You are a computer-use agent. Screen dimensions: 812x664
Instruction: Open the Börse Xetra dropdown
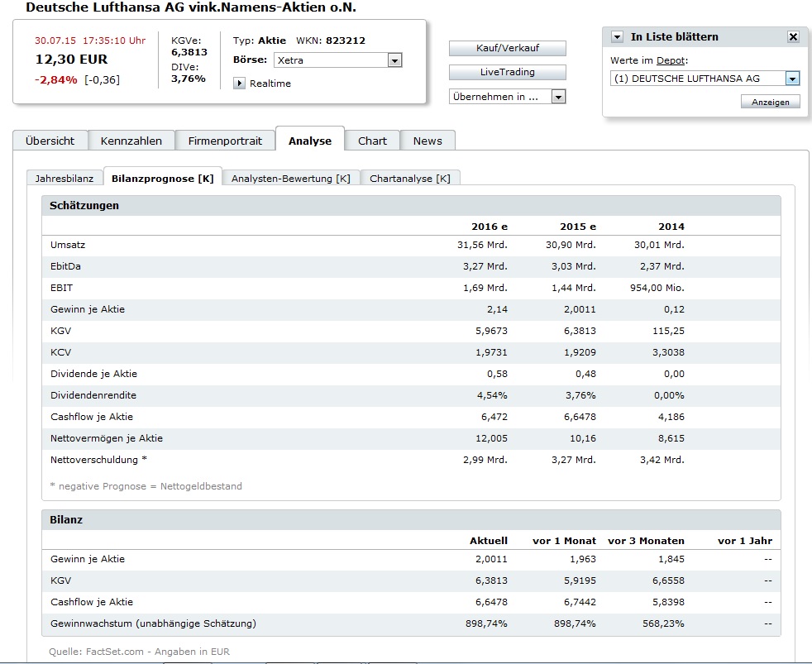394,60
